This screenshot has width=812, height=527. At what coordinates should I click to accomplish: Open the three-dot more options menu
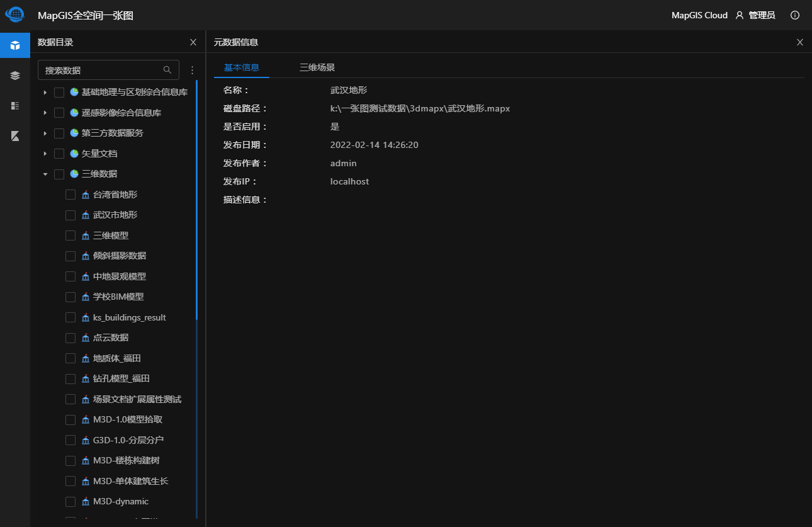coord(193,70)
